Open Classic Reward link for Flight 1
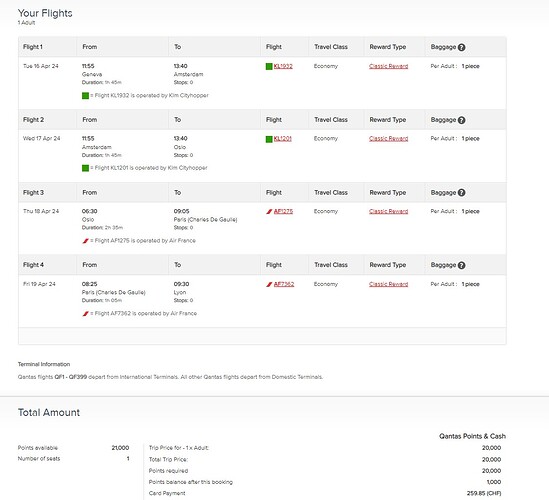Image resolution: width=549 pixels, height=500 pixels. (389, 66)
